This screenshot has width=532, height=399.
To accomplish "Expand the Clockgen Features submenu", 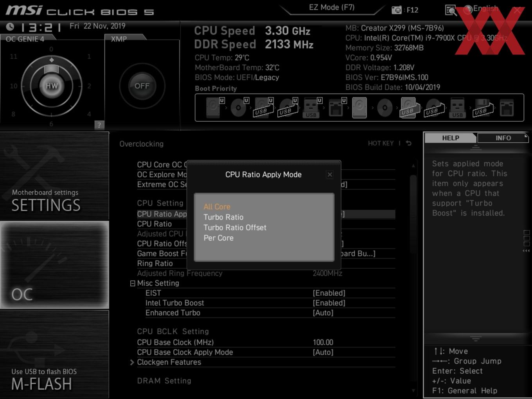I will [169, 362].
